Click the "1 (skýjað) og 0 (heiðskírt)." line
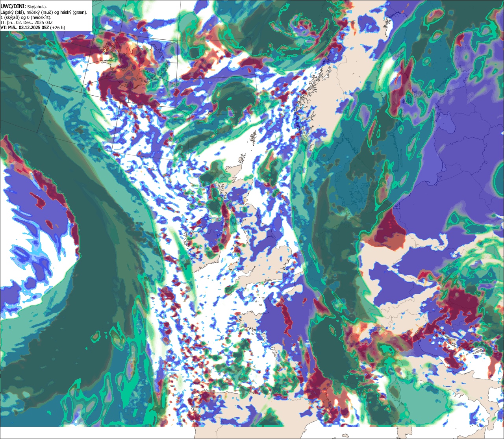 (26, 18)
